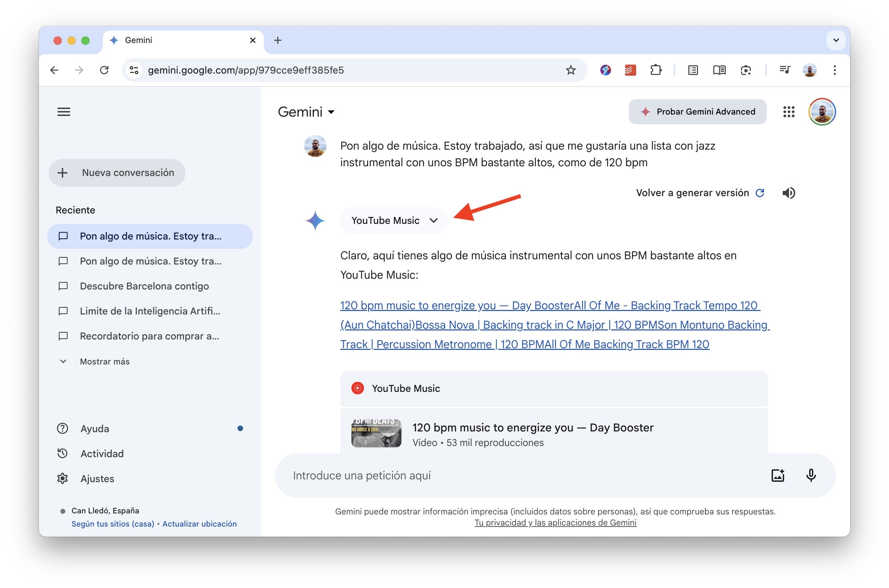The height and width of the screenshot is (588, 889).
Task: Start voice input with microphone icon
Action: (811, 475)
